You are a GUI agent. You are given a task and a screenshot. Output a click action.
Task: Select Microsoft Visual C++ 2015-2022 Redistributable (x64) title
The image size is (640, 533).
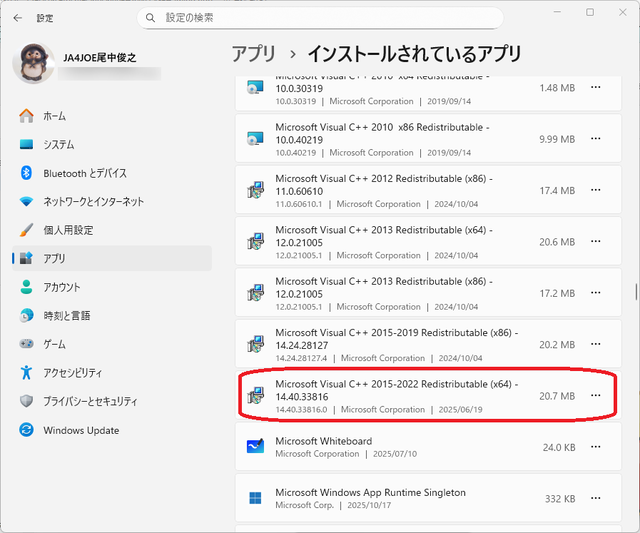pyautogui.click(x=397, y=391)
